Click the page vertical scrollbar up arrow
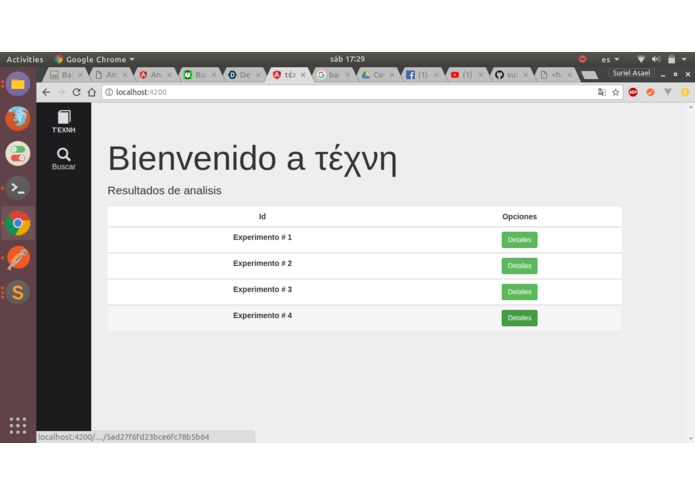The height and width of the screenshot is (494, 695). pyautogui.click(x=691, y=107)
